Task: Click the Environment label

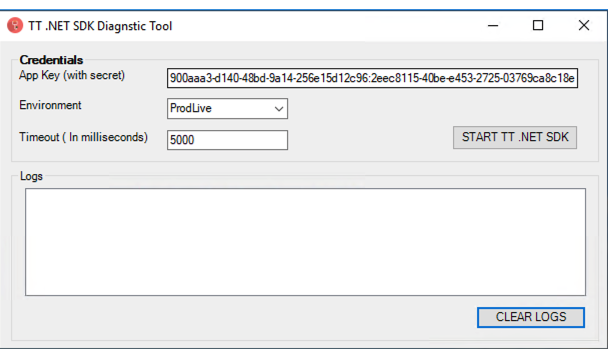Action: point(50,105)
